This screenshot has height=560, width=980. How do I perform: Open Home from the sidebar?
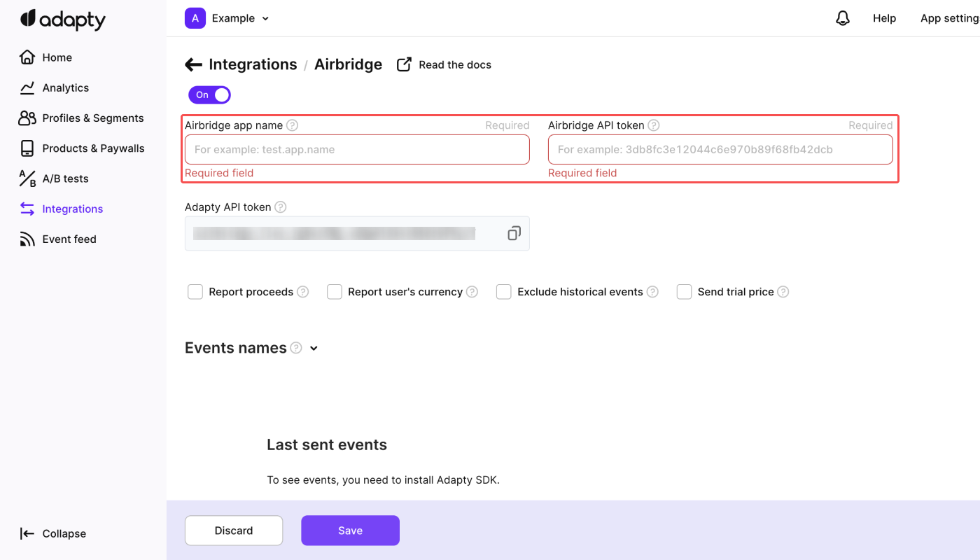57,57
